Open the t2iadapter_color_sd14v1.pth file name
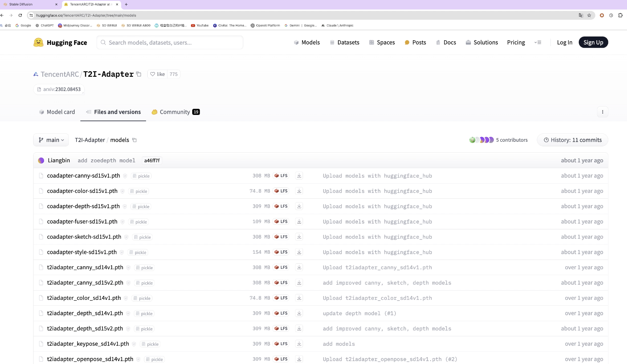This screenshot has width=627, height=364. [x=84, y=298]
